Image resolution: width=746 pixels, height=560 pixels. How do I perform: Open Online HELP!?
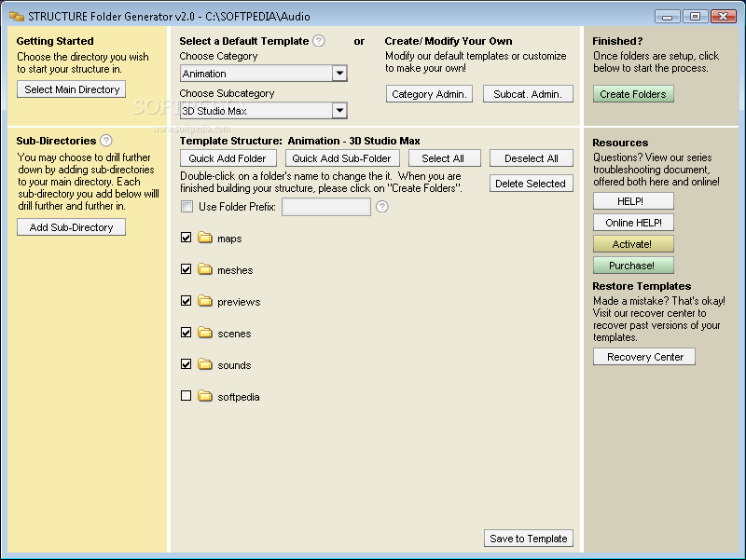pos(633,223)
